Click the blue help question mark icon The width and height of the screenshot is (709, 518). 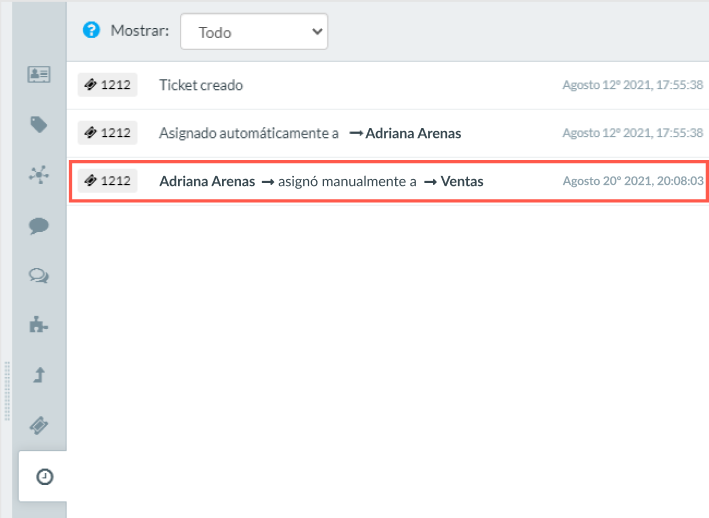pos(91,30)
